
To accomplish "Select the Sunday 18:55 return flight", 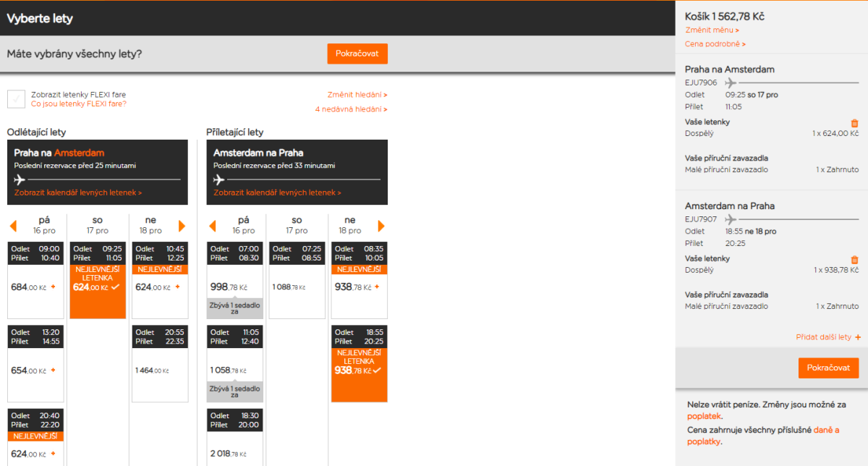I will coord(359,364).
